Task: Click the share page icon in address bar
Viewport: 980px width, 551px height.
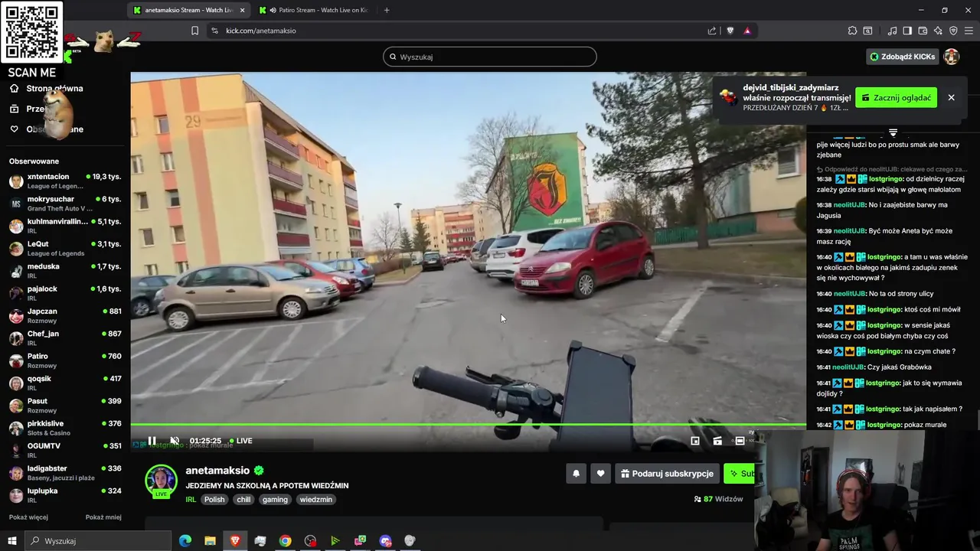Action: [x=712, y=31]
